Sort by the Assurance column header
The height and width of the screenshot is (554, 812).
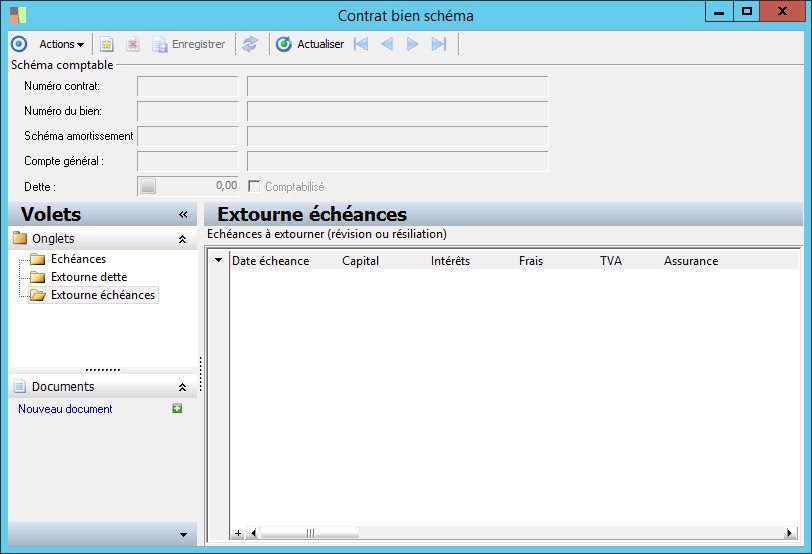[691, 261]
